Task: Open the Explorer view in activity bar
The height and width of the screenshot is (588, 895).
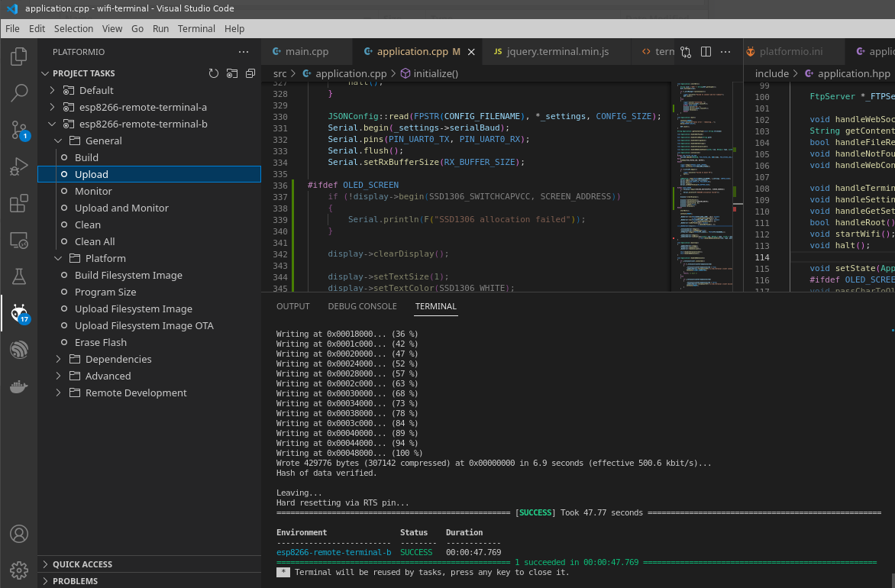Action: coord(19,57)
